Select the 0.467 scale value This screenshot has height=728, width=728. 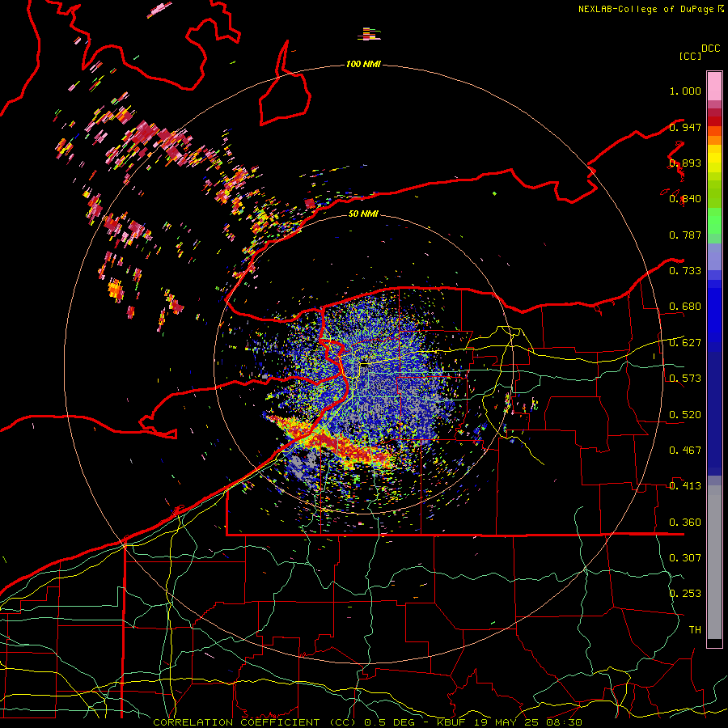[x=685, y=451]
